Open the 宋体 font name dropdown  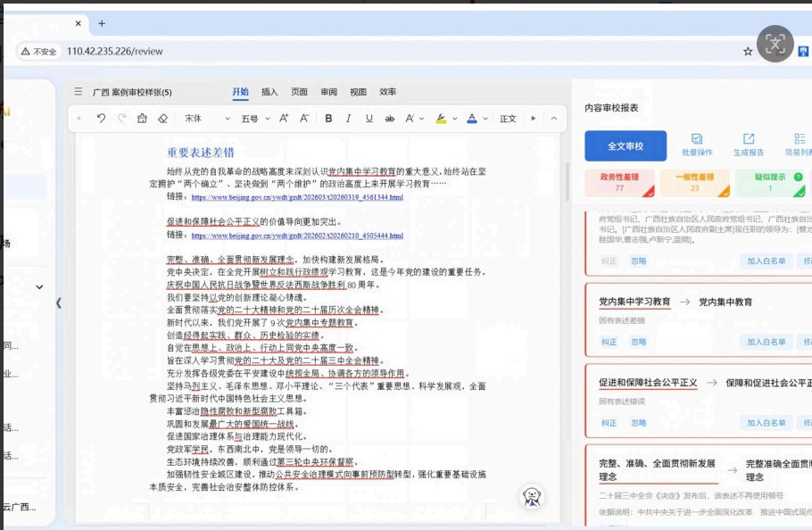point(207,119)
